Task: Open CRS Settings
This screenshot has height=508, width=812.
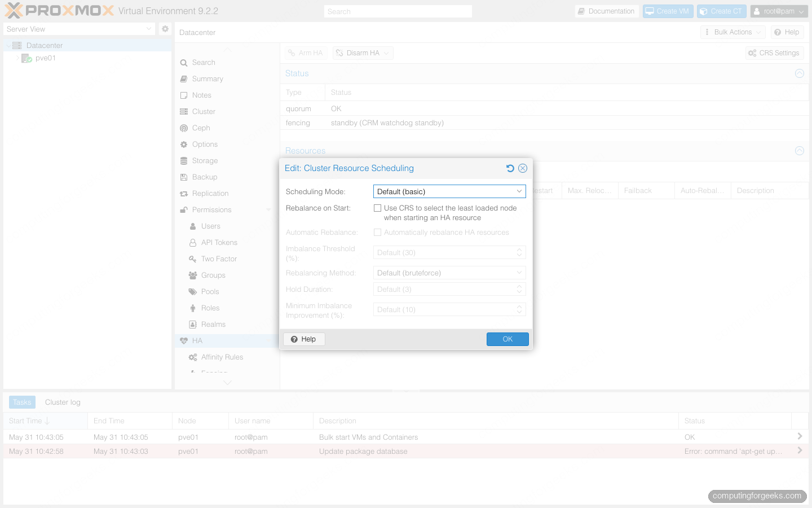Action: [774, 53]
